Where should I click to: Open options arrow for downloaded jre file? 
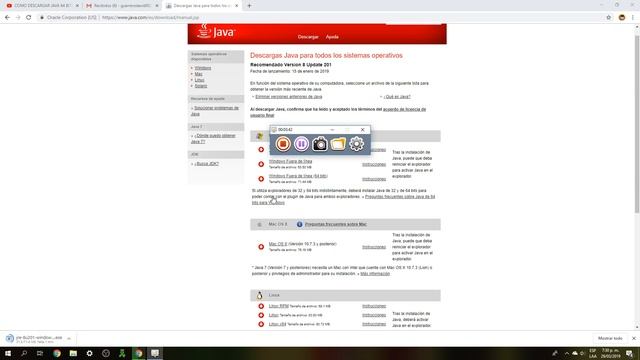[x=69, y=339]
